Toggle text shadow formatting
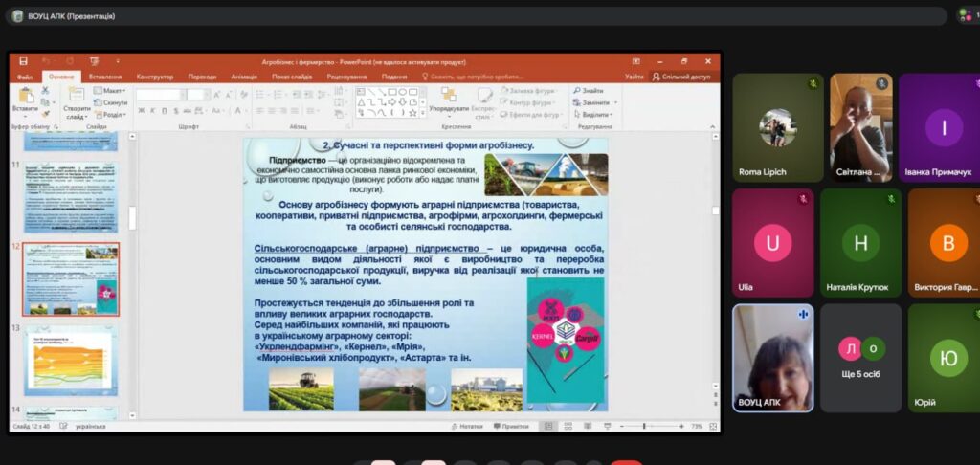Image resolution: width=980 pixels, height=465 pixels. coord(176,111)
